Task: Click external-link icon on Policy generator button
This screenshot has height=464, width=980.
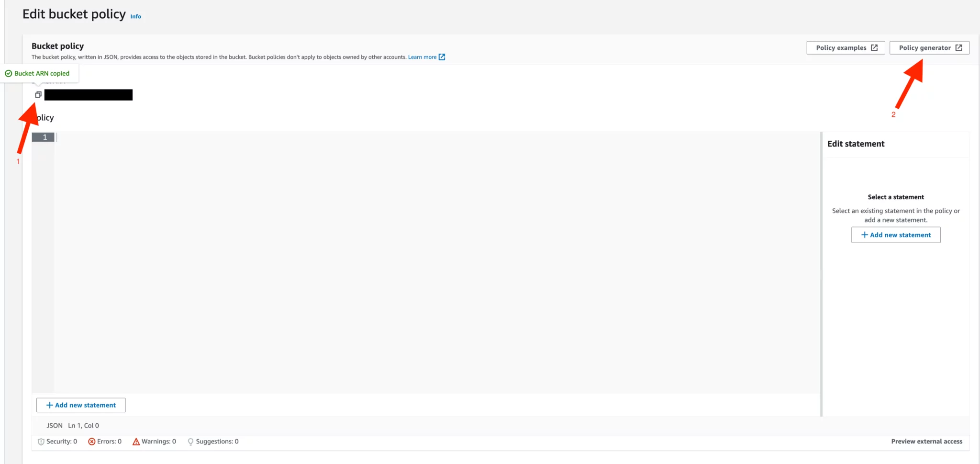Action: point(958,48)
